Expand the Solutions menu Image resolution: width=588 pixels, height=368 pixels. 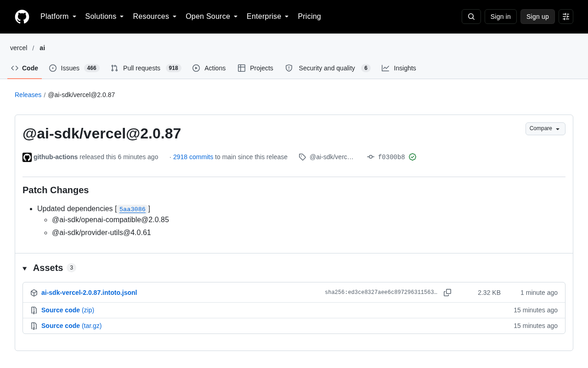click(x=105, y=17)
